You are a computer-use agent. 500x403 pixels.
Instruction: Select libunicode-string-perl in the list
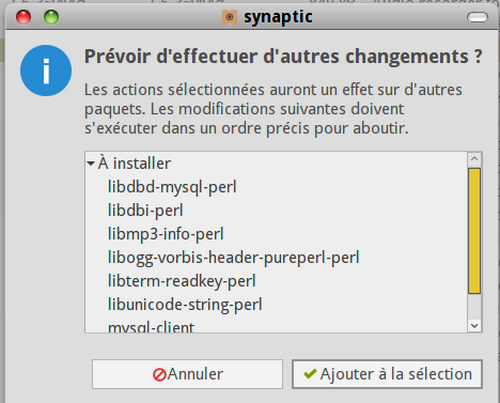click(x=185, y=305)
